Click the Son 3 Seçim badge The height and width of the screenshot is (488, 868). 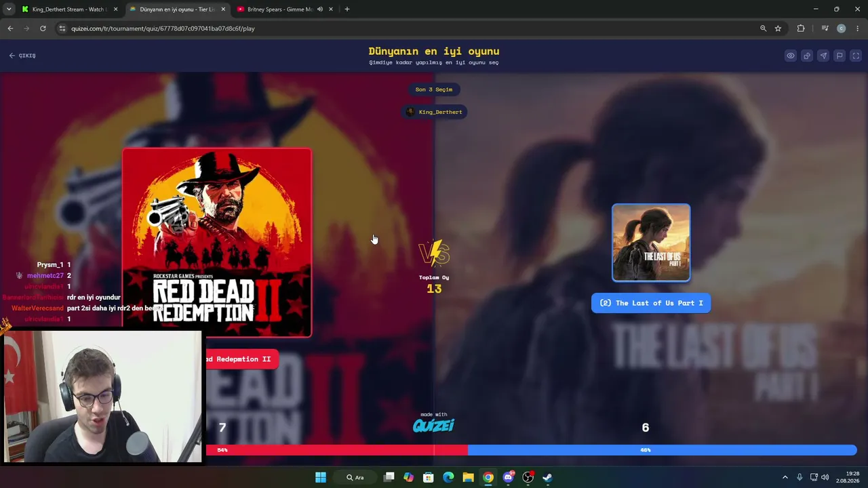coord(434,89)
